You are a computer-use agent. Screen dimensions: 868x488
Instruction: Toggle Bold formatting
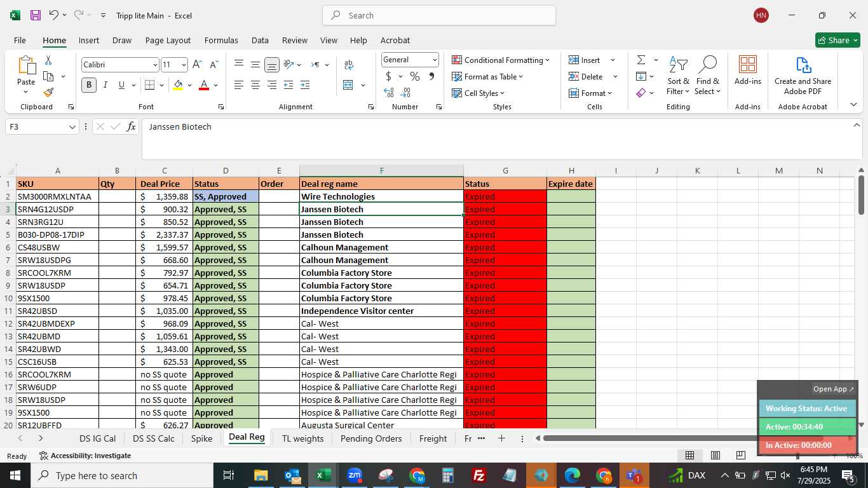[x=89, y=85]
